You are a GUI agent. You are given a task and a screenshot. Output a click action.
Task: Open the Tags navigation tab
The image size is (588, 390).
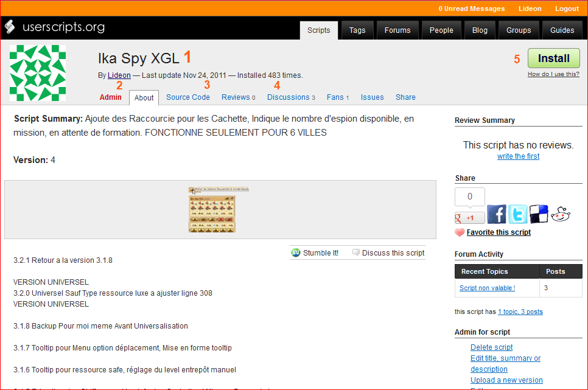pos(357,30)
